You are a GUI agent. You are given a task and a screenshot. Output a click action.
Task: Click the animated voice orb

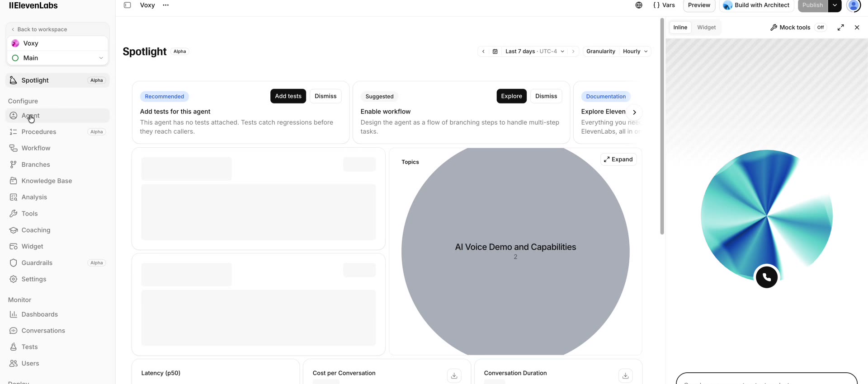pyautogui.click(x=767, y=216)
